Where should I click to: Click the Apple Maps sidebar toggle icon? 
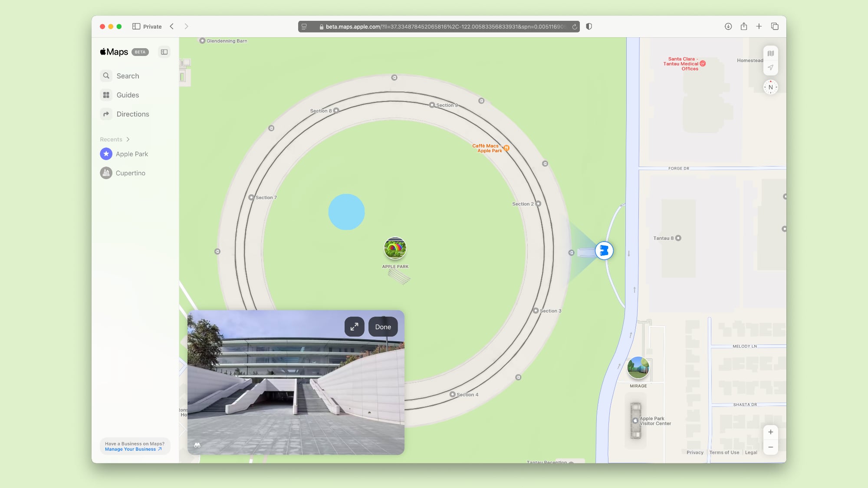click(164, 52)
